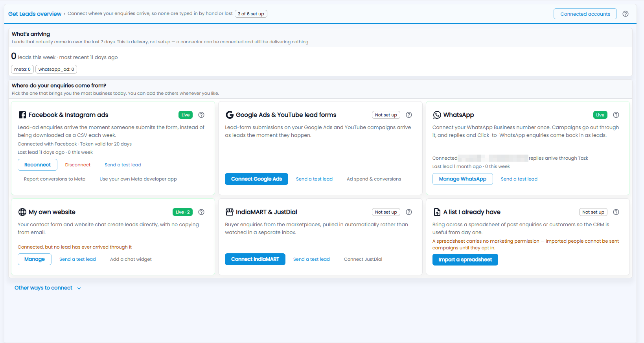Click Live badge on Facebook card
Image resolution: width=644 pixels, height=343 pixels.
coord(186,115)
